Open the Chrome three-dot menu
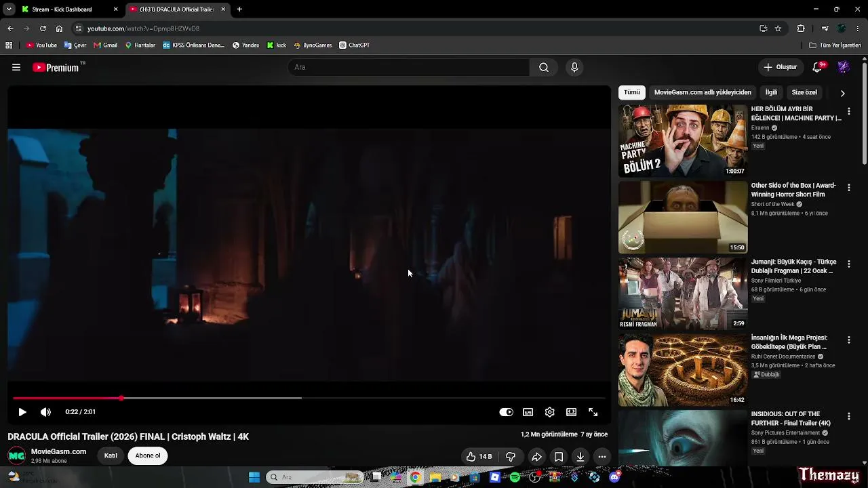868x488 pixels. point(858,28)
